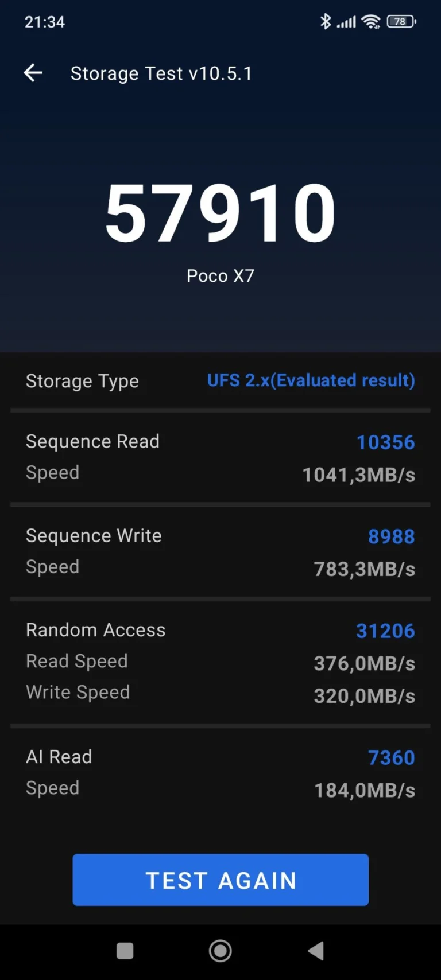Viewport: 441px width, 980px height.
Task: Tap the Sequence Write score 8988
Action: (x=391, y=536)
